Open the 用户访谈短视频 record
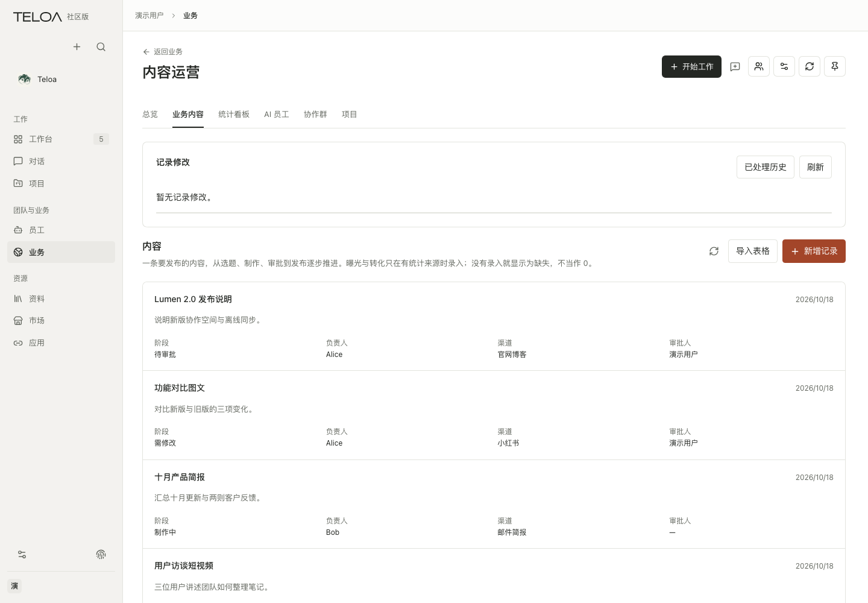 click(x=494, y=576)
